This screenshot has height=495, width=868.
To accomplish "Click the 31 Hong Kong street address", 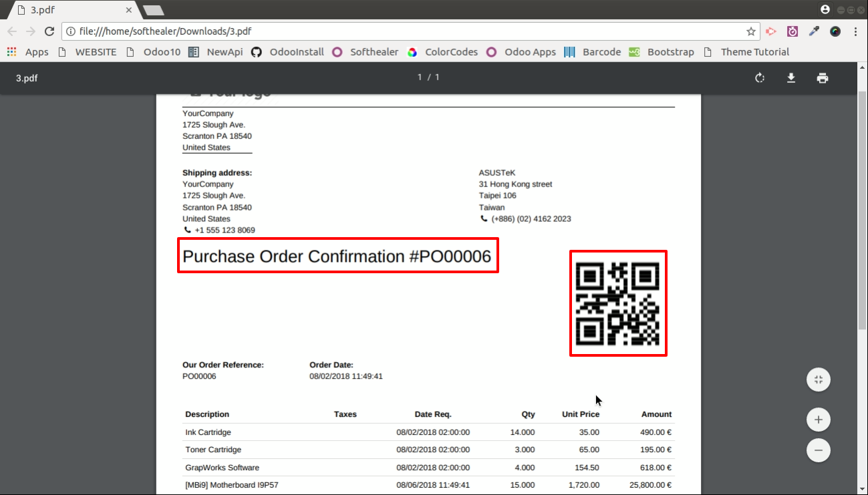I will (x=516, y=184).
